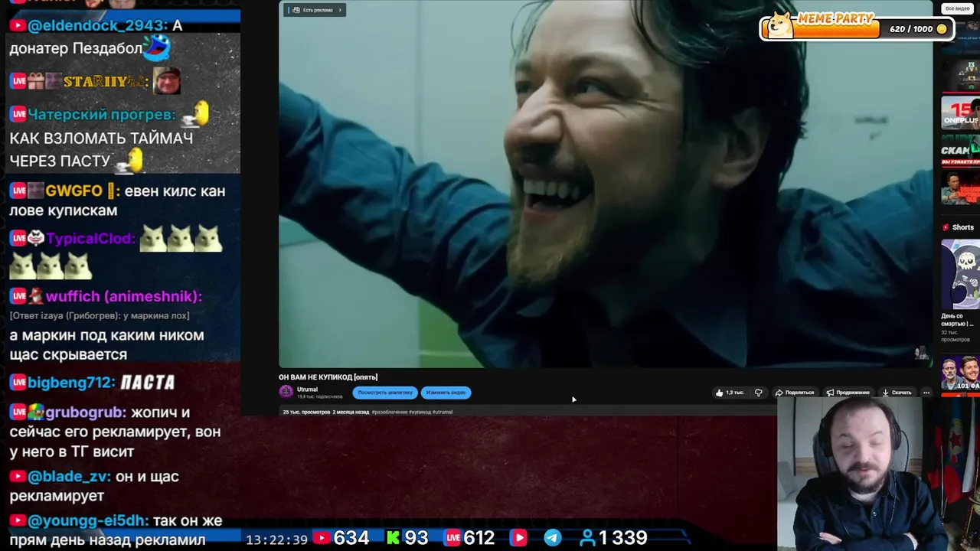Click the 13:22:39 clock in status bar
The height and width of the screenshot is (551, 980).
tap(276, 540)
